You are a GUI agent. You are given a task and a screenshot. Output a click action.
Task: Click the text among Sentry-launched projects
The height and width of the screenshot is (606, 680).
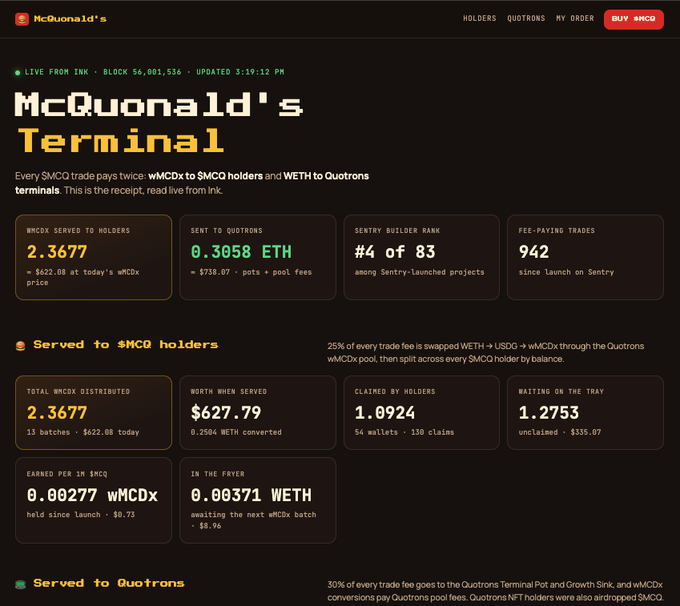pos(419,272)
